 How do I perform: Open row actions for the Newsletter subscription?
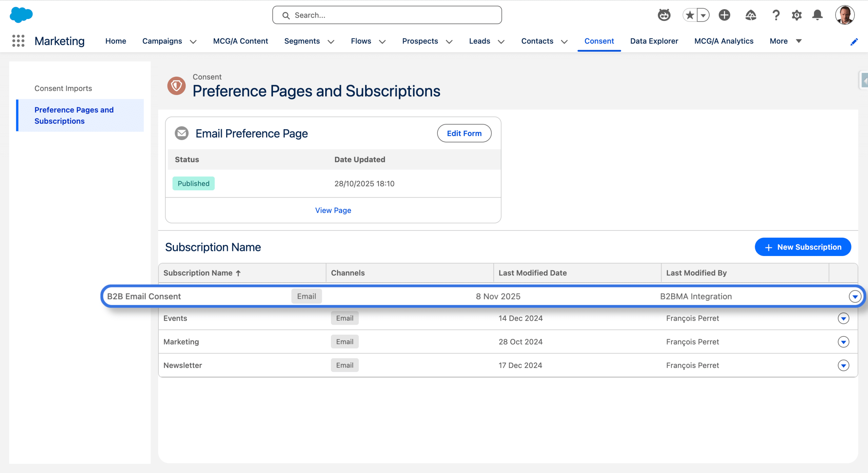click(843, 365)
